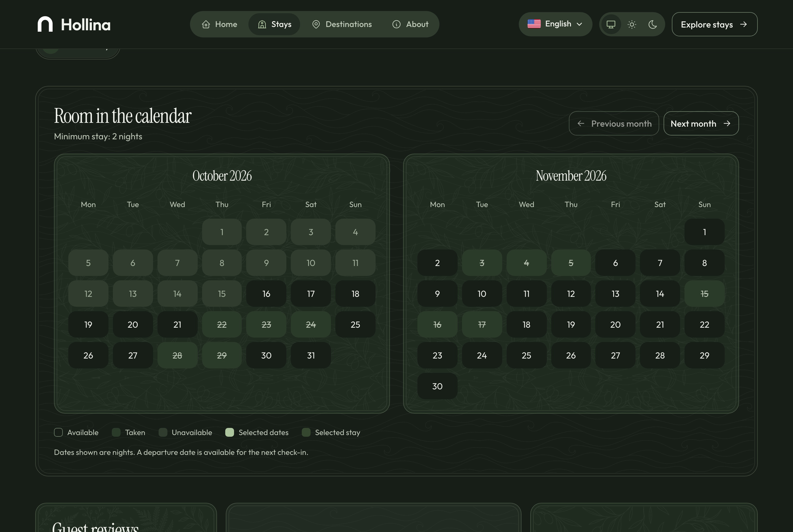The width and height of the screenshot is (793, 532).
Task: Click the Hollina arch logo icon
Action: coord(45,24)
